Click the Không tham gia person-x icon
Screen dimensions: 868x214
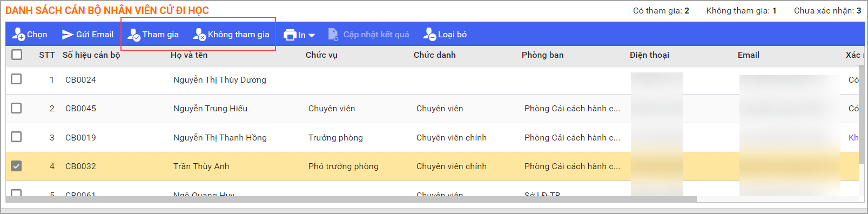[x=200, y=35]
